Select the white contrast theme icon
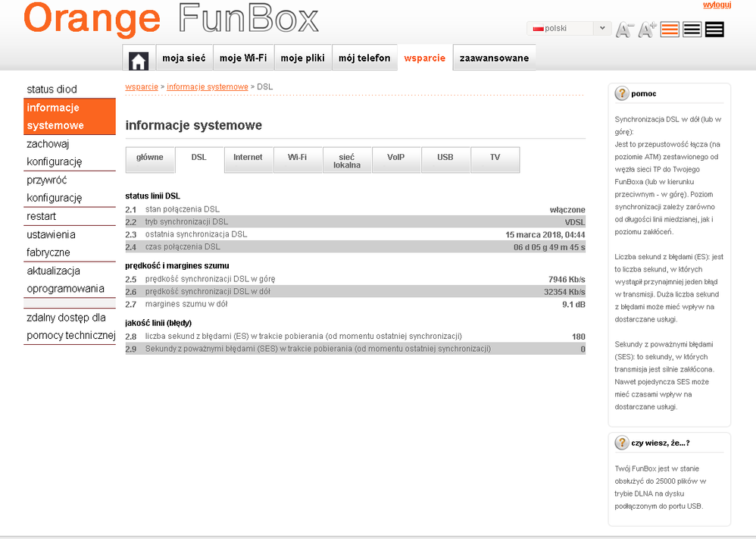The width and height of the screenshot is (756, 539). [691, 29]
